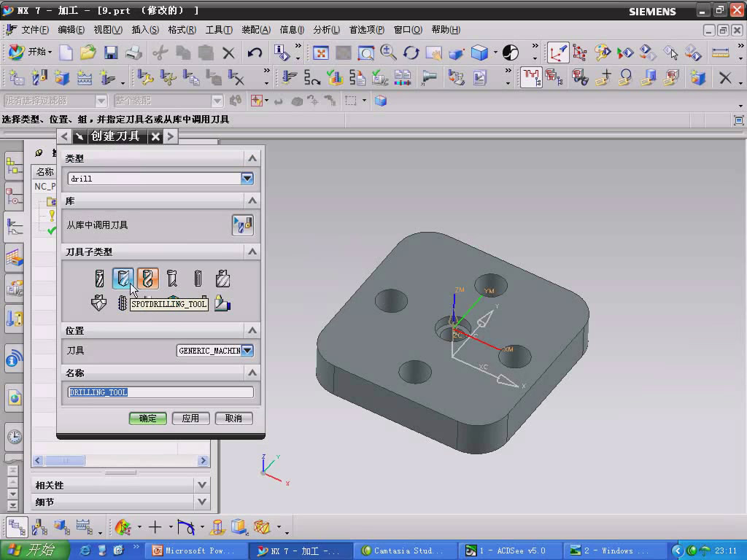This screenshot has height=560, width=747.
Task: Open the drill type dropdown
Action: [247, 179]
